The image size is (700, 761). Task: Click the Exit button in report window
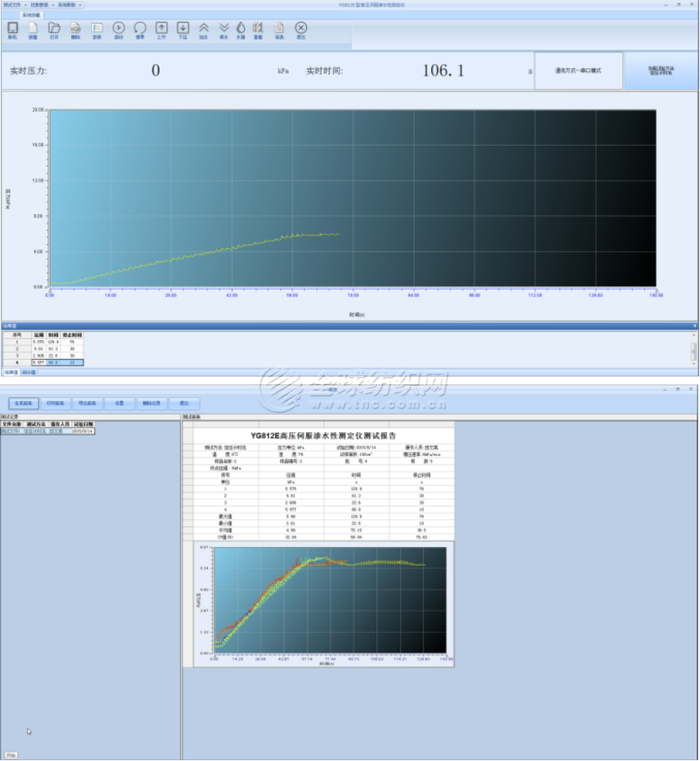tap(184, 403)
